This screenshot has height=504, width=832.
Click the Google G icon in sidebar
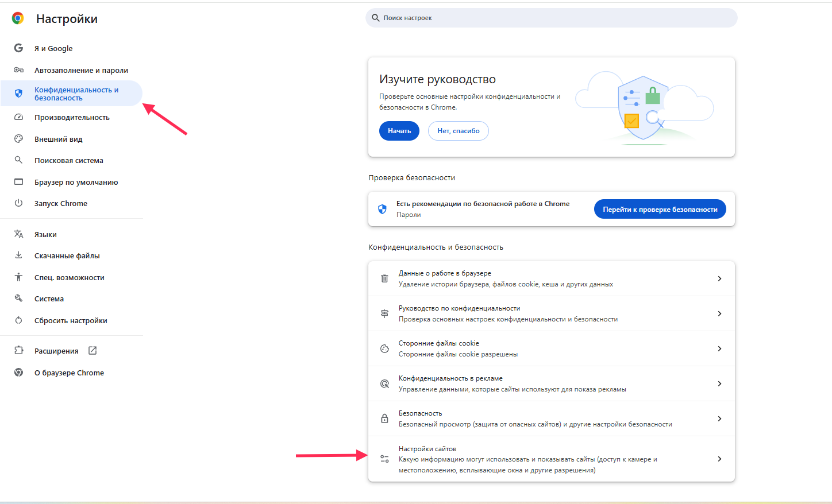(x=18, y=48)
